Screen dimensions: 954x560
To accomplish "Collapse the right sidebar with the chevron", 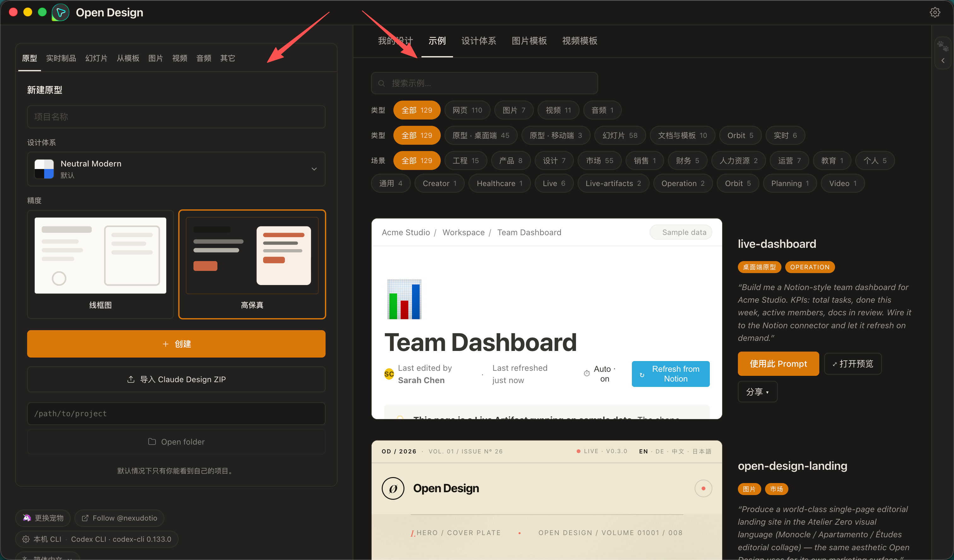I will [x=943, y=61].
